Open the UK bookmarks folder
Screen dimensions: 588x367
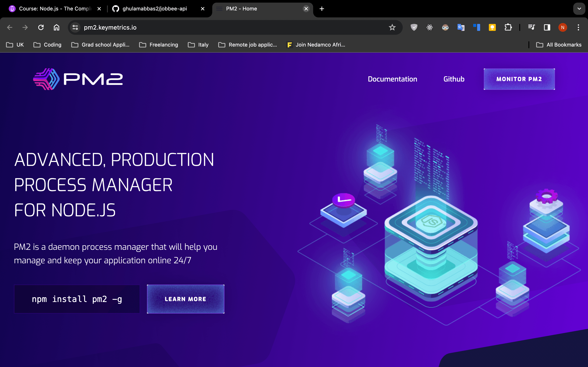click(15, 45)
